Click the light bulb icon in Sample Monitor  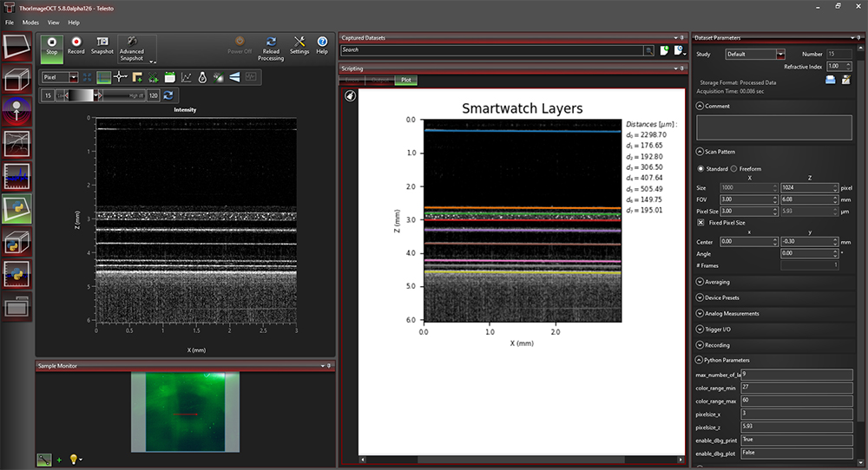(74, 459)
